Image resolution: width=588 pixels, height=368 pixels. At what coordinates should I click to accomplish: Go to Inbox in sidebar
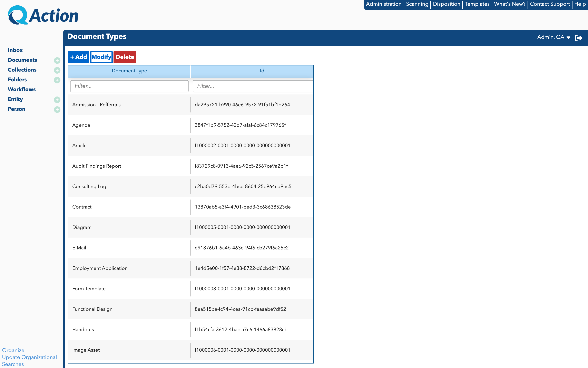[15, 50]
